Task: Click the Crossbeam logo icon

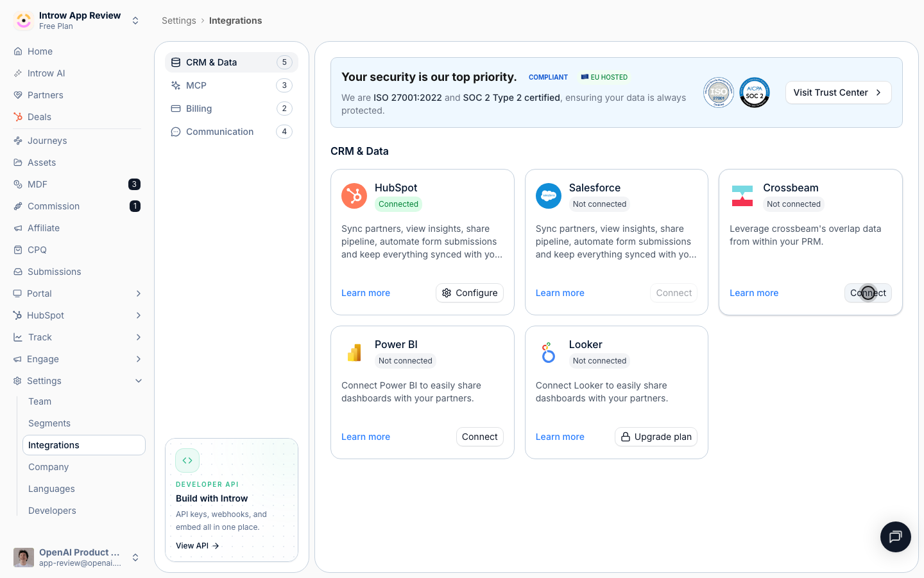Action: click(742, 196)
